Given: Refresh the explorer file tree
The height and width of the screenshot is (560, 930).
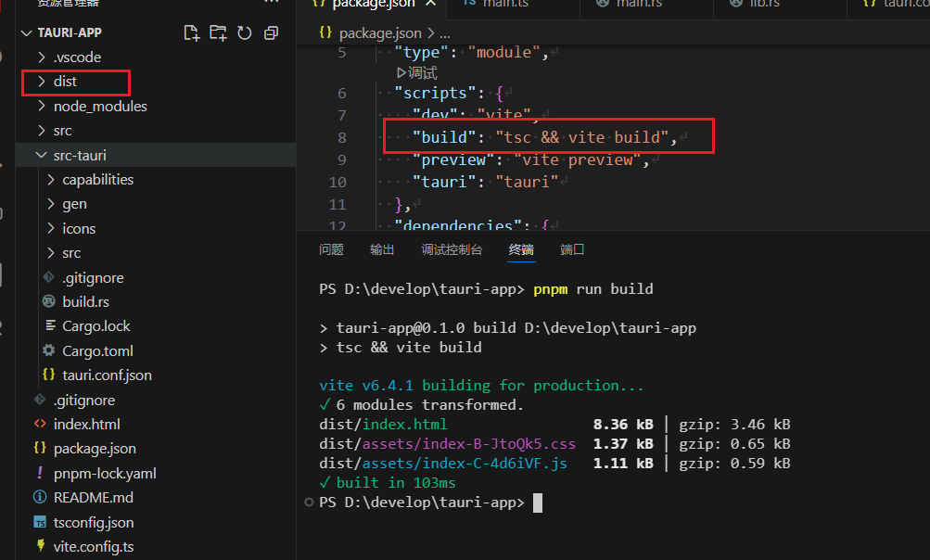Looking at the screenshot, I should point(245,33).
